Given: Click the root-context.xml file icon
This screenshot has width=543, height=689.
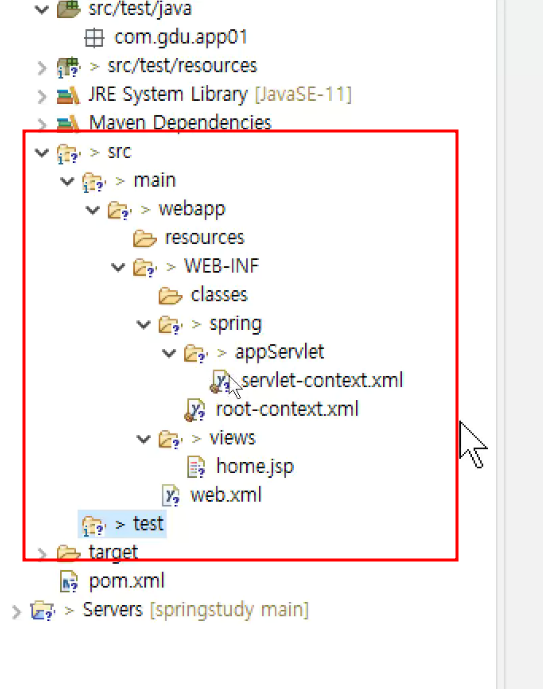Looking at the screenshot, I should click(x=195, y=410).
